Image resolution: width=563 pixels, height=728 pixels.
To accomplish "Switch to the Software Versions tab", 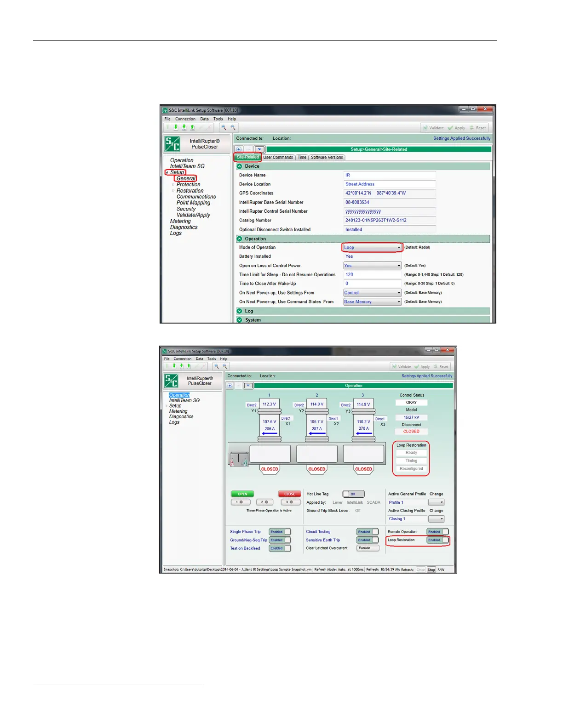I will (327, 157).
